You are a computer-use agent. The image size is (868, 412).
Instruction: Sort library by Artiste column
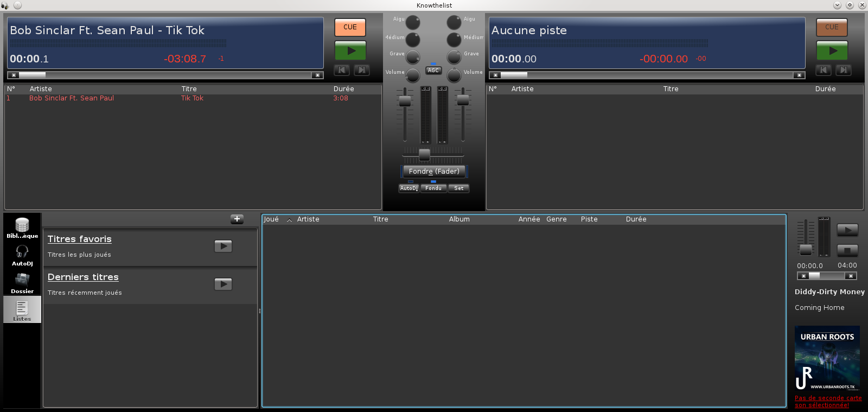click(333, 219)
